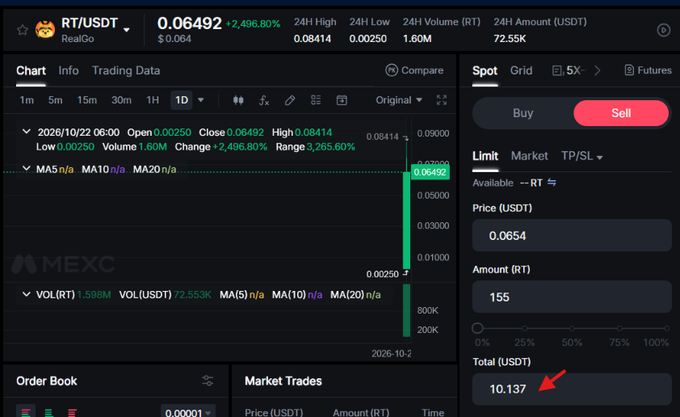
Task: Open chart settings list icon
Action: click(x=316, y=100)
